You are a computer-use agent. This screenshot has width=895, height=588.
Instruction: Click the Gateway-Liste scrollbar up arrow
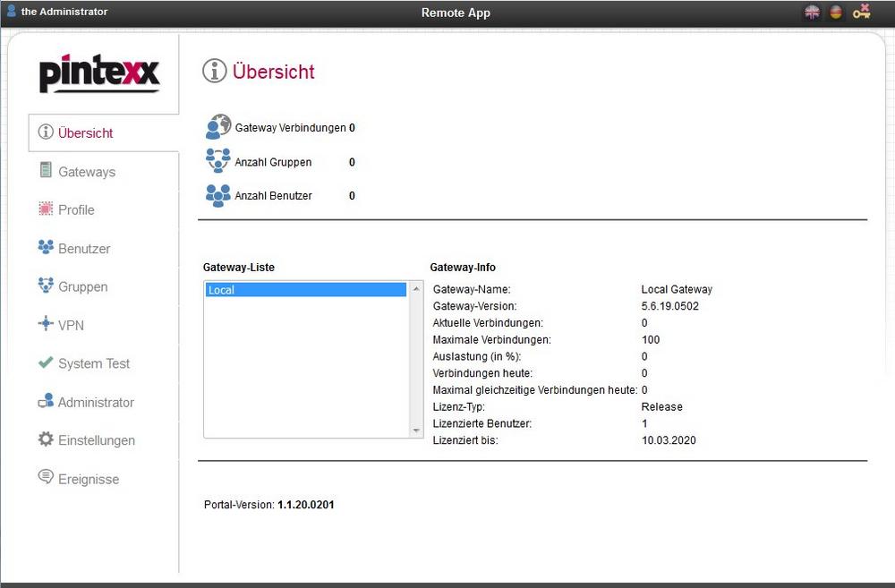coord(415,289)
